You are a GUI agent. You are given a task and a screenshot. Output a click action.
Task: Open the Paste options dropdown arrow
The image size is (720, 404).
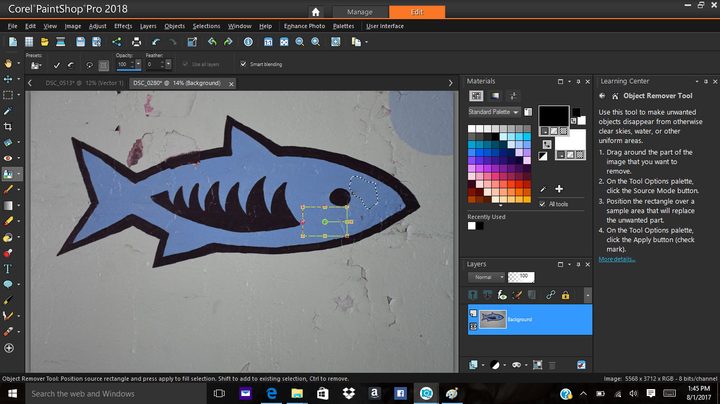point(366,42)
